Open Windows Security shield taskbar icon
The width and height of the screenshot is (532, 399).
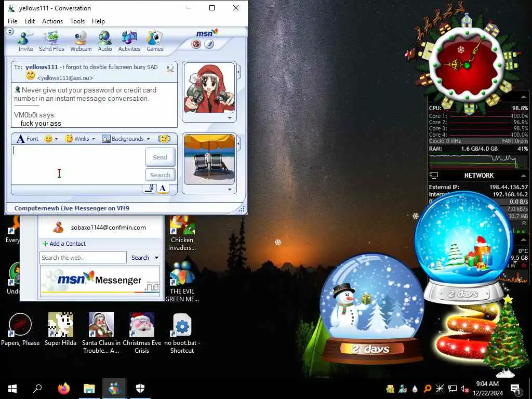(140, 389)
